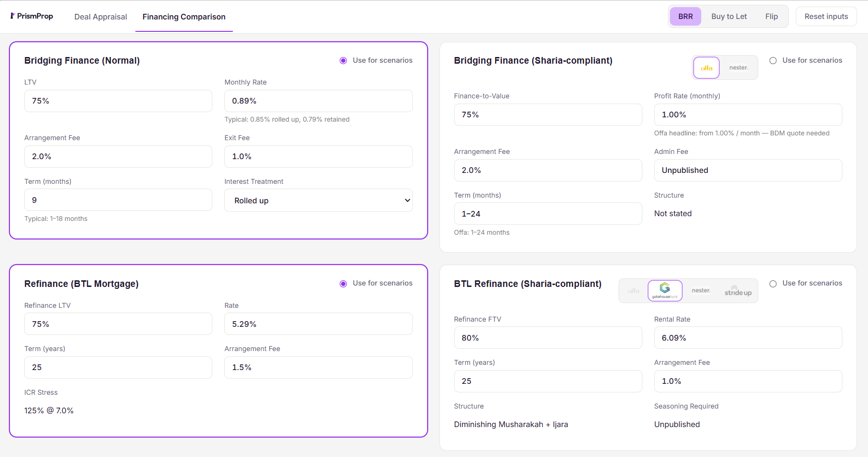Select faded Offa logo in BTL Refinance card
This screenshot has height=457, width=868.
tap(633, 290)
